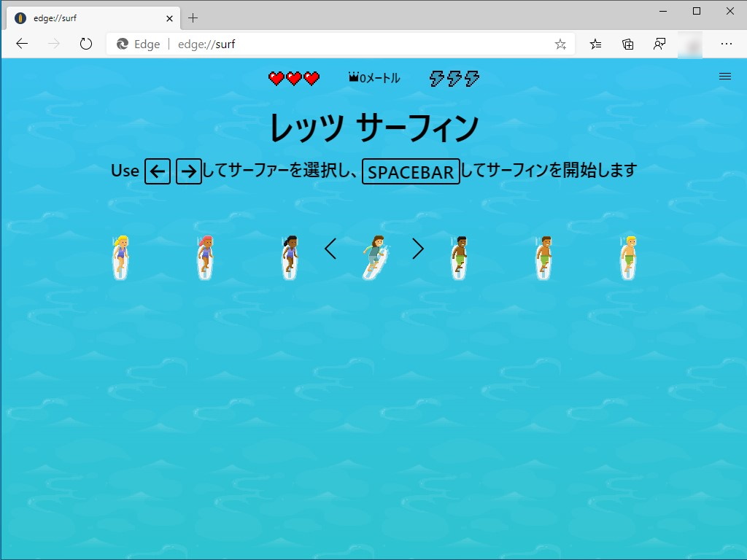Click the third heart to toggle life display
747x560 pixels.
[311, 77]
